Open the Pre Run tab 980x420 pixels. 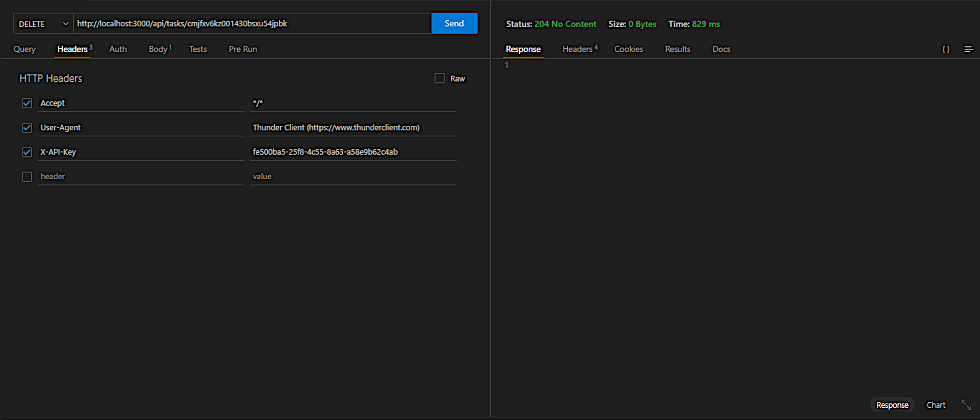[x=243, y=49]
